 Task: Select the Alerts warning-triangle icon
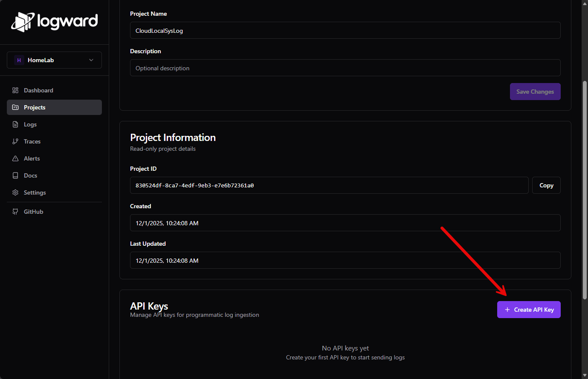(x=15, y=158)
